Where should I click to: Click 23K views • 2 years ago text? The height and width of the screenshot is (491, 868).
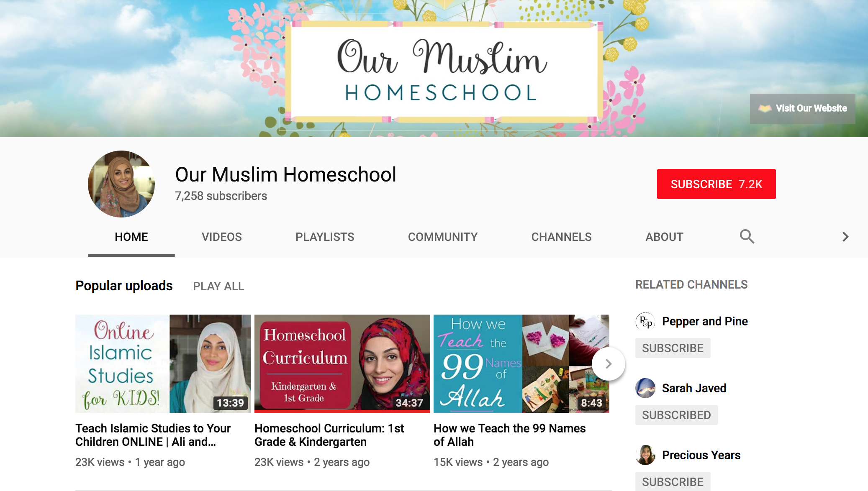click(312, 462)
